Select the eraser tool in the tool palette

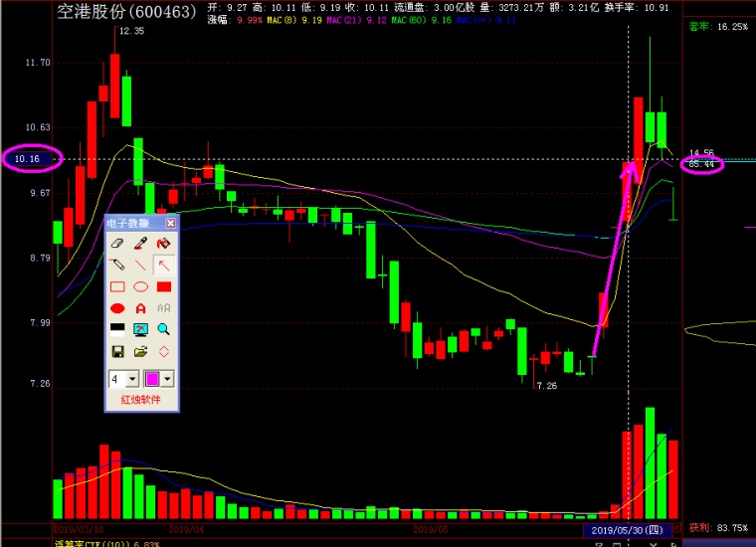pyautogui.click(x=117, y=243)
